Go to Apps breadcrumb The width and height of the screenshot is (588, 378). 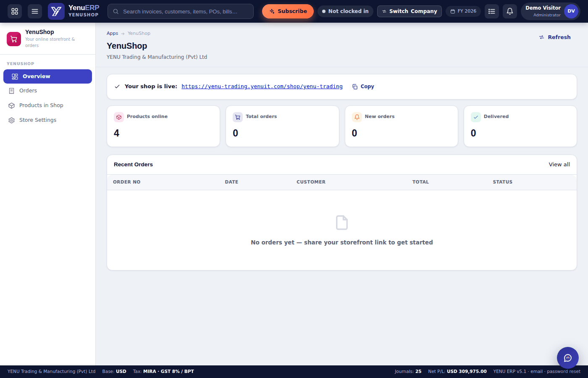pyautogui.click(x=112, y=34)
